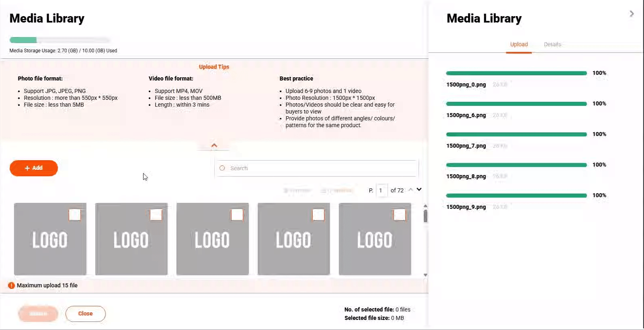Click the Close button

85,314
